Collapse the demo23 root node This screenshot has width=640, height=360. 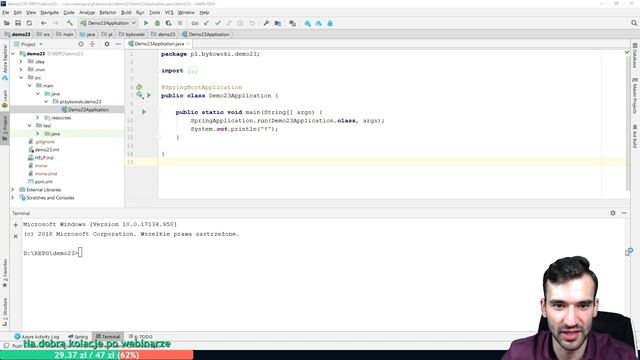tap(13, 53)
